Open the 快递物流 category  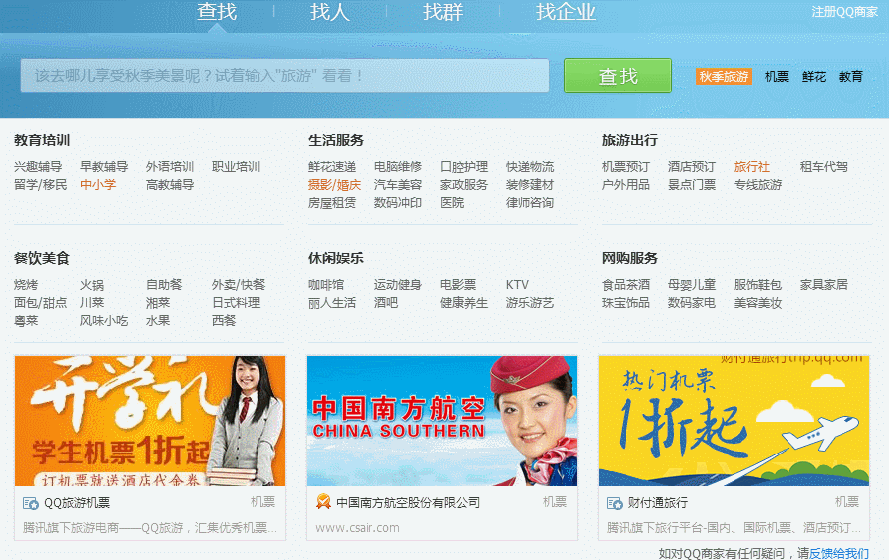tap(530, 167)
